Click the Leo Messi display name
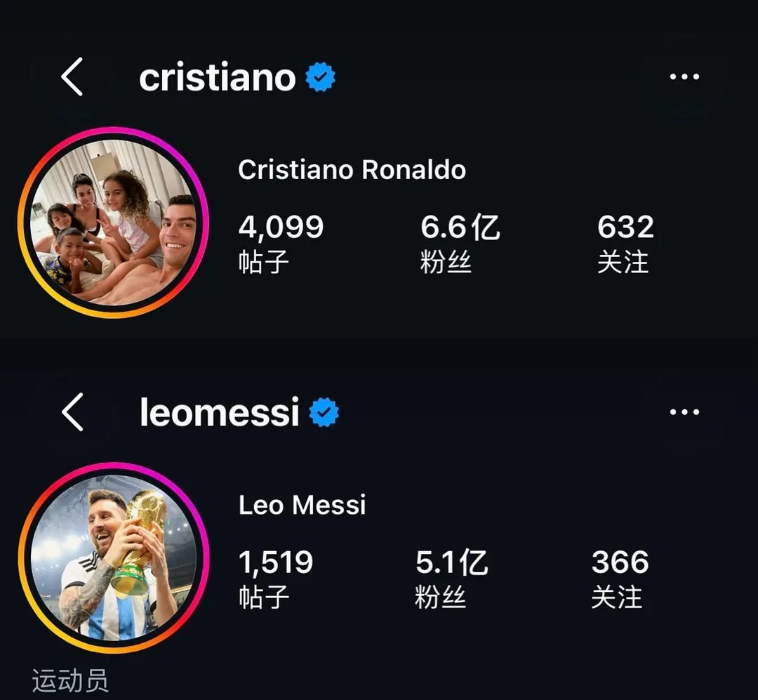 tap(302, 505)
